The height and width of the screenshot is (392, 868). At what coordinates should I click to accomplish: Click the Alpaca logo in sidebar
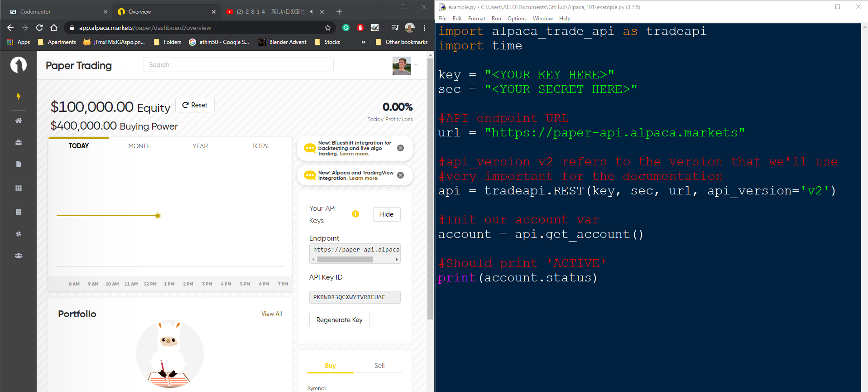point(19,65)
